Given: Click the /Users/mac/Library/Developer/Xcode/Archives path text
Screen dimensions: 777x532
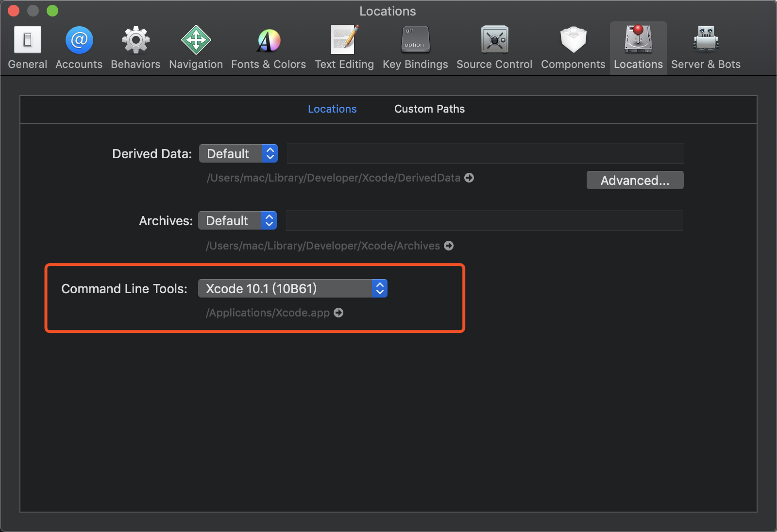Looking at the screenshot, I should point(323,246).
